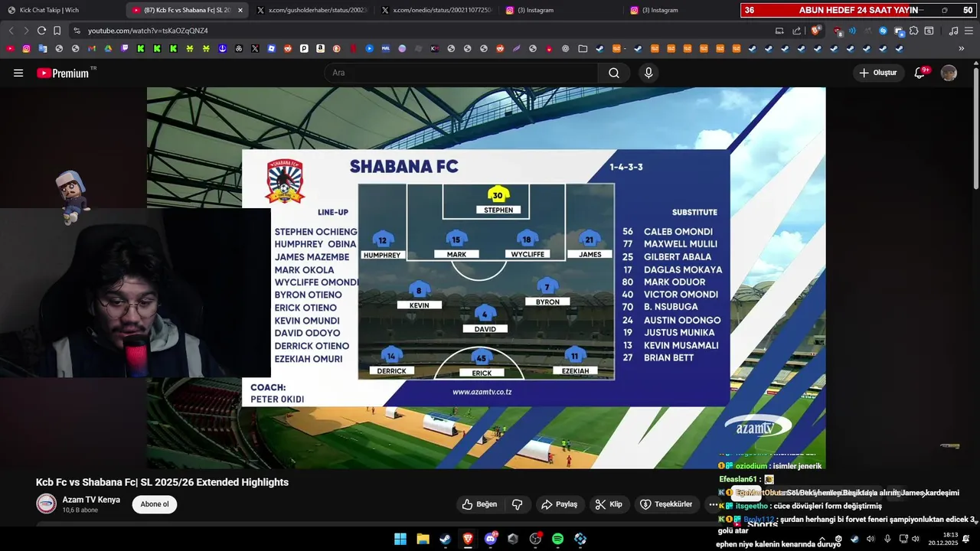The image size is (980, 551).
Task: Close the Kcb Fc vs Shabana tab
Action: click(240, 10)
